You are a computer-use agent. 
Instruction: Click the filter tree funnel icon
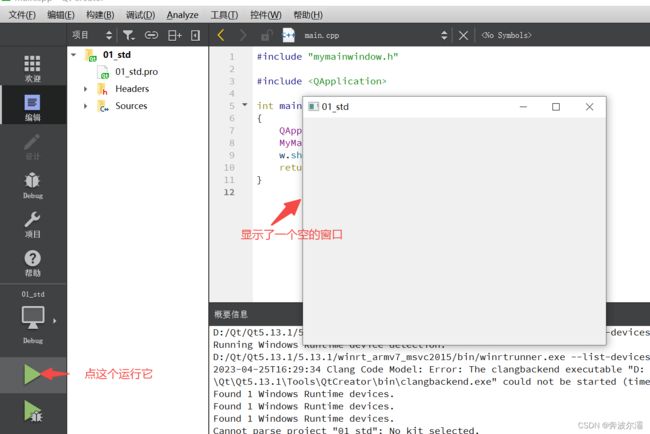(129, 35)
